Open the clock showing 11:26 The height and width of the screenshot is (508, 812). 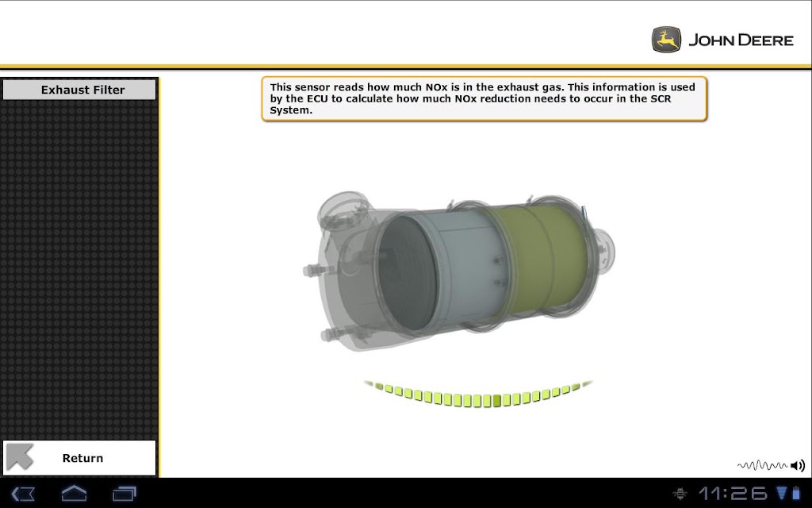(x=733, y=493)
